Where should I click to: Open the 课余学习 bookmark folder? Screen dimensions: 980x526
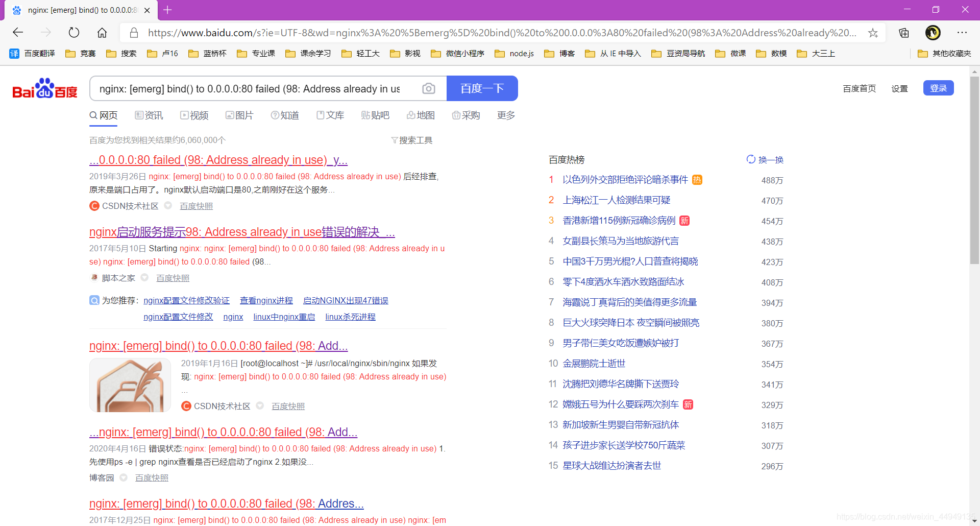pos(308,54)
